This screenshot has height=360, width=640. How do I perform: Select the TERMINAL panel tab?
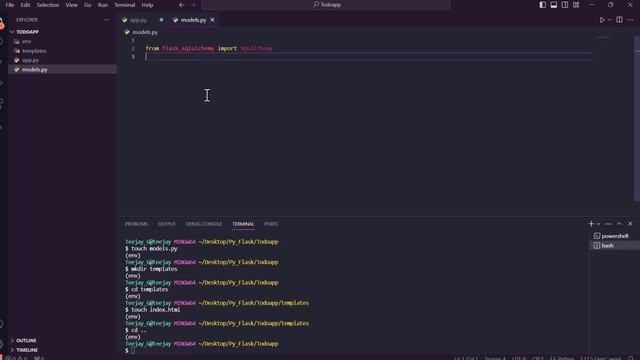(x=243, y=224)
